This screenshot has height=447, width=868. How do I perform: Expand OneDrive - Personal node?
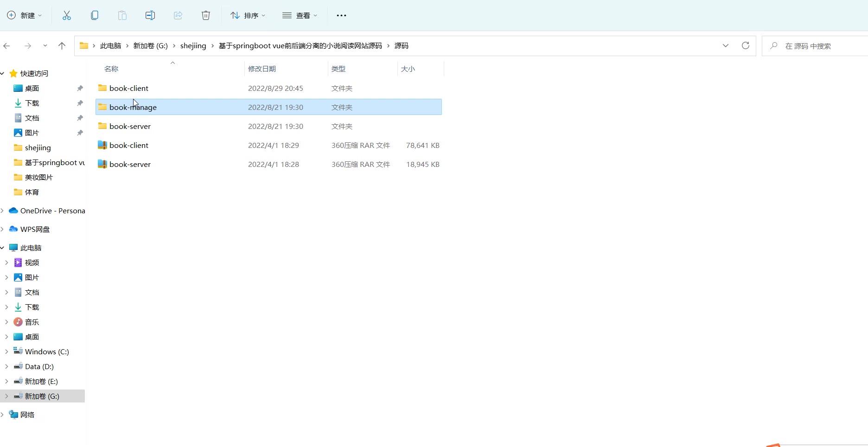click(x=2, y=211)
